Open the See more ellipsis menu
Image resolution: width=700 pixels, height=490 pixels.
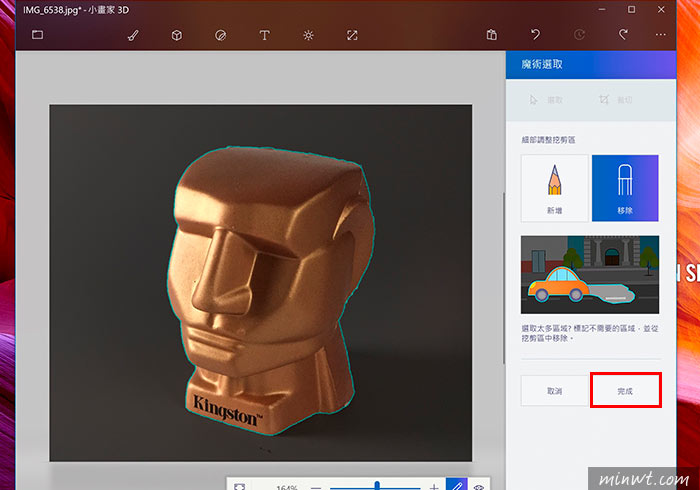click(x=661, y=34)
